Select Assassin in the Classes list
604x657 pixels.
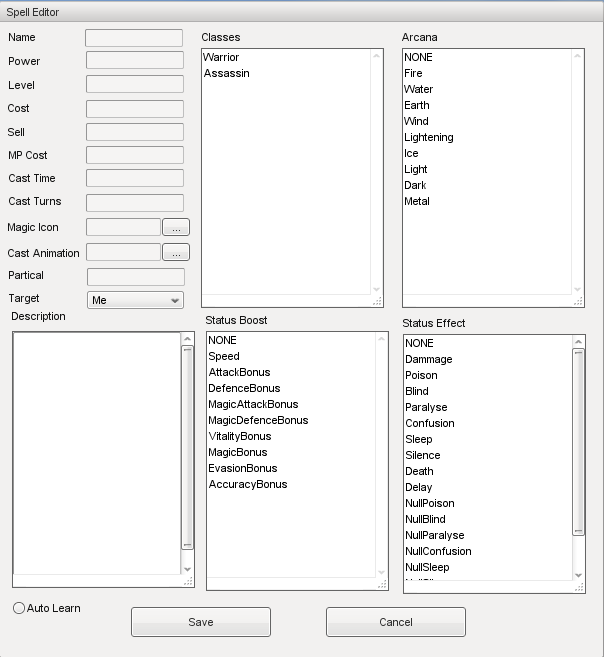coord(287,73)
